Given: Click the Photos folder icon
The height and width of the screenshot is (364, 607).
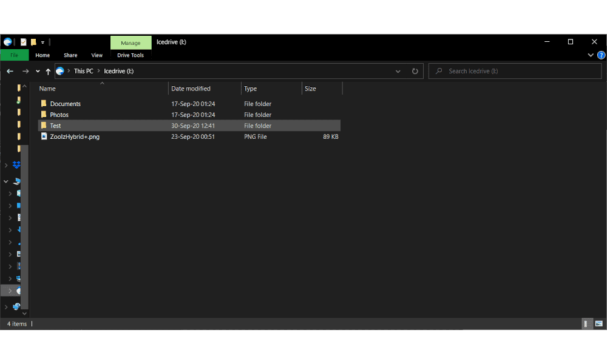Looking at the screenshot, I should [x=44, y=115].
